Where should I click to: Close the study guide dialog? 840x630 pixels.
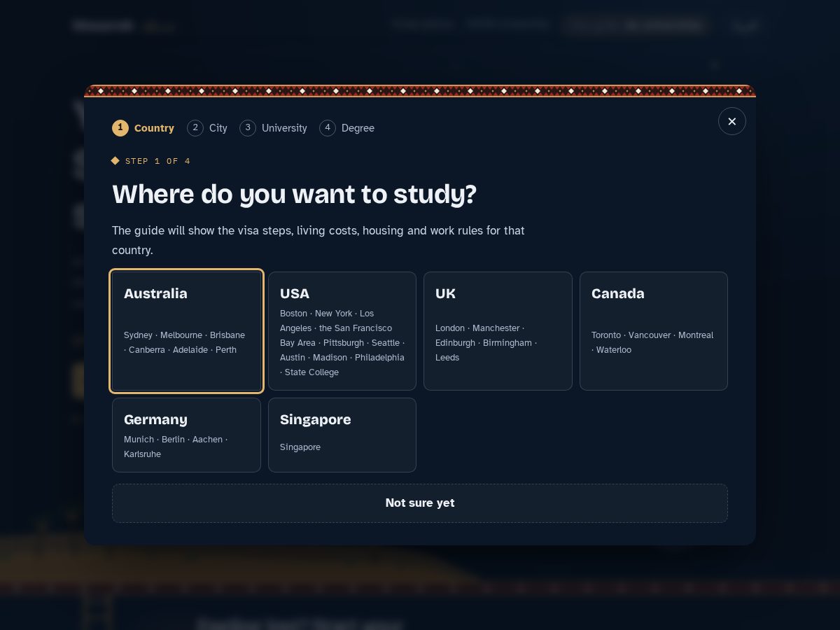coord(731,121)
